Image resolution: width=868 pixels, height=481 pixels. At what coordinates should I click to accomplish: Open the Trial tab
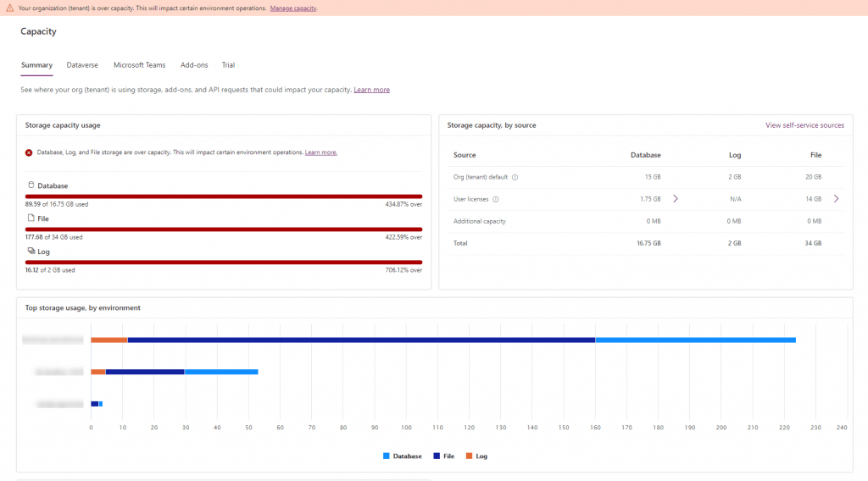pyautogui.click(x=228, y=65)
